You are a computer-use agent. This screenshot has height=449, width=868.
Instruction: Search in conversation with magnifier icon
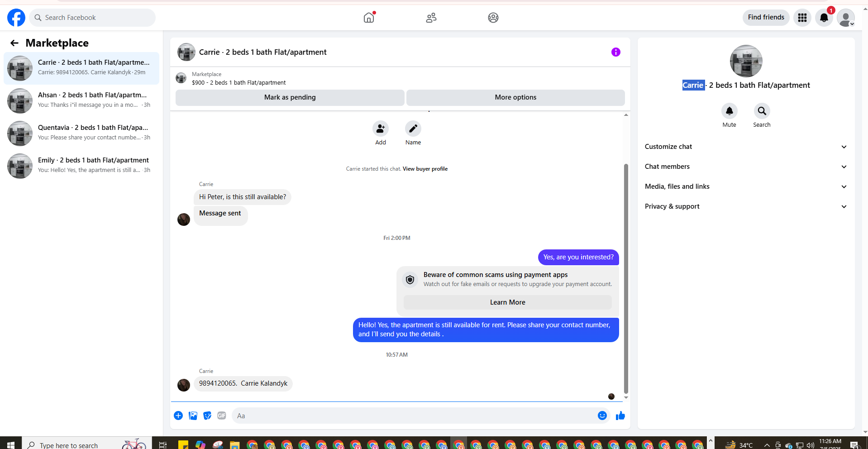pyautogui.click(x=762, y=111)
